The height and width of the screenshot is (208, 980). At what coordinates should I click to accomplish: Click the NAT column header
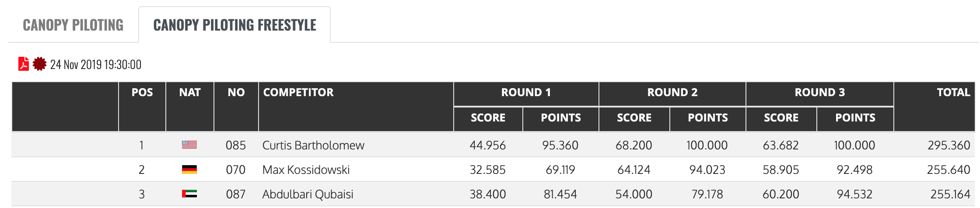pyautogui.click(x=190, y=93)
